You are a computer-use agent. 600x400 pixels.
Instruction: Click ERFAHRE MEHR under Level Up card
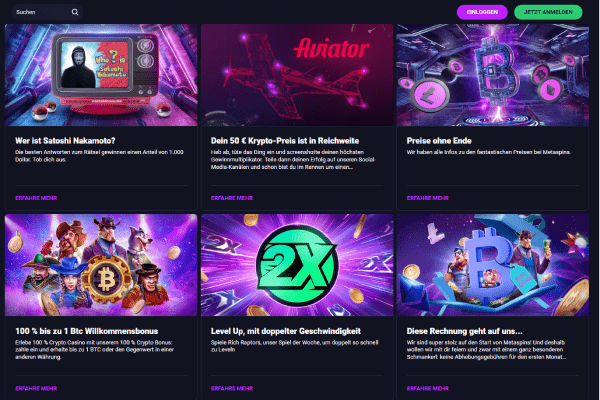[232, 388]
